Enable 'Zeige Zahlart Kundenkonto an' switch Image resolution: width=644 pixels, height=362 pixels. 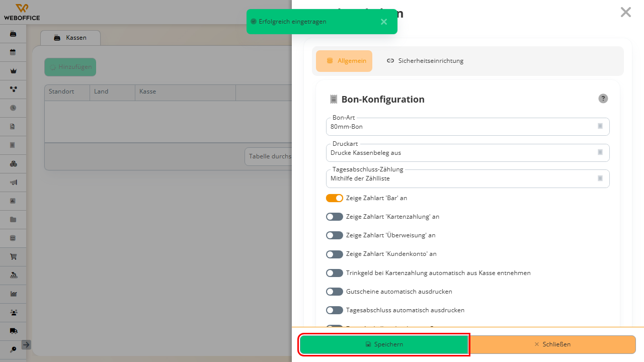(x=335, y=254)
